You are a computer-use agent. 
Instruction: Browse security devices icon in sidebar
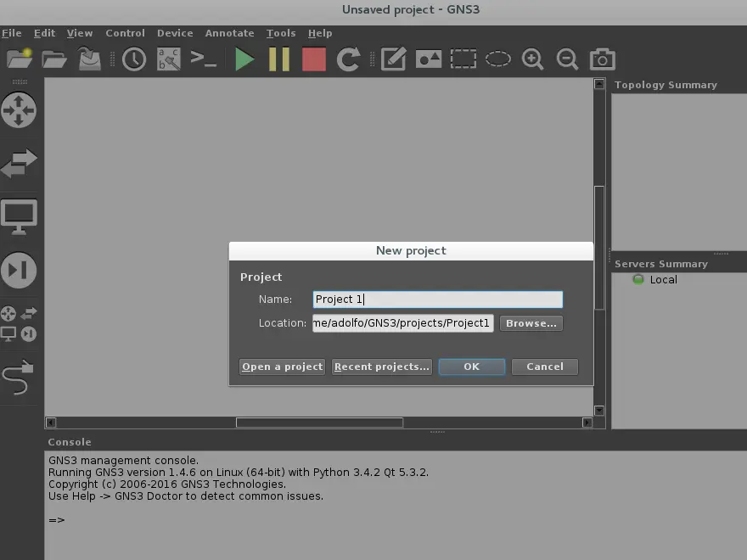click(x=19, y=271)
